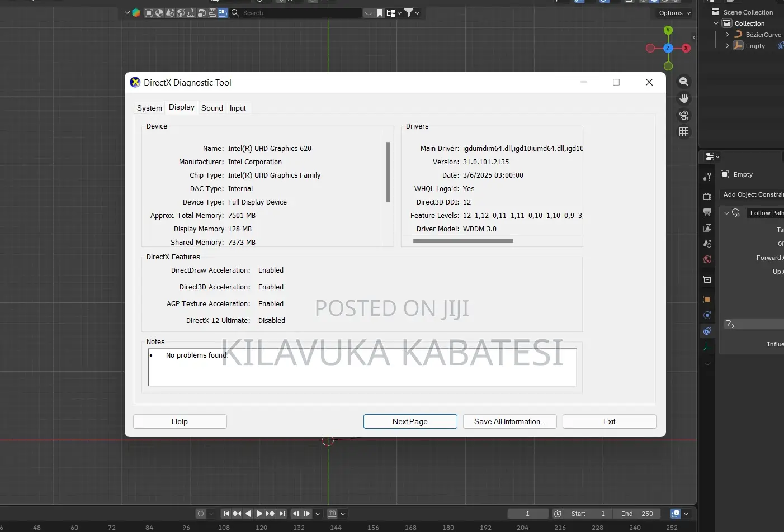Click the red X axis on the gizmo
This screenshot has height=532, width=784.
coord(686,48)
